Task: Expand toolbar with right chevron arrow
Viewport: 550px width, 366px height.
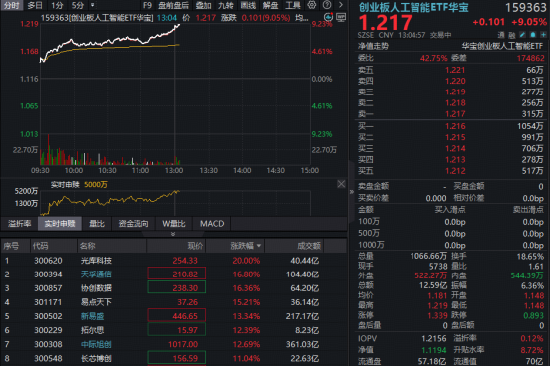Action: tap(341, 5)
